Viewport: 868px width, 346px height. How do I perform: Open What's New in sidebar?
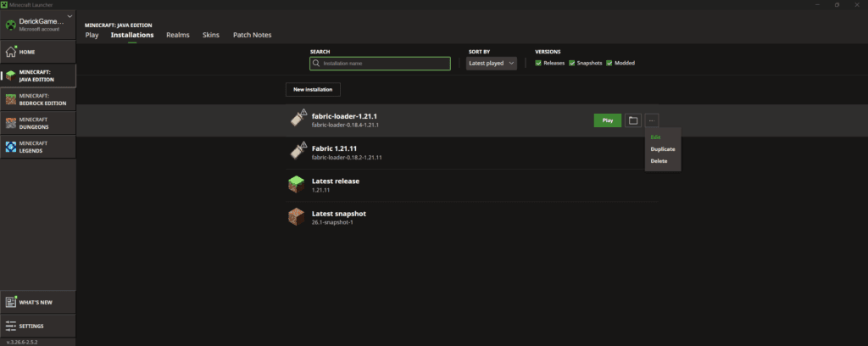tap(38, 302)
